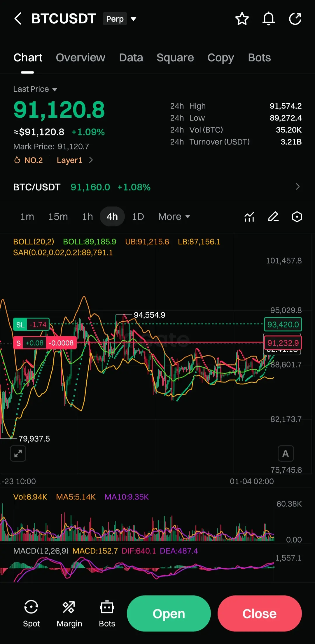Tap the 24h Turnover value 3.21B
The height and width of the screenshot is (644, 315).
291,142
